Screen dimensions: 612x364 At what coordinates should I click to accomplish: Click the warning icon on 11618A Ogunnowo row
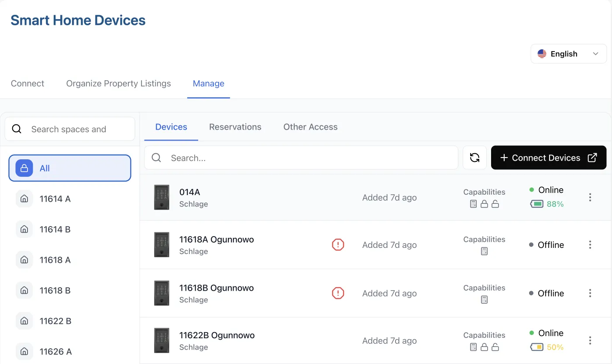338,245
